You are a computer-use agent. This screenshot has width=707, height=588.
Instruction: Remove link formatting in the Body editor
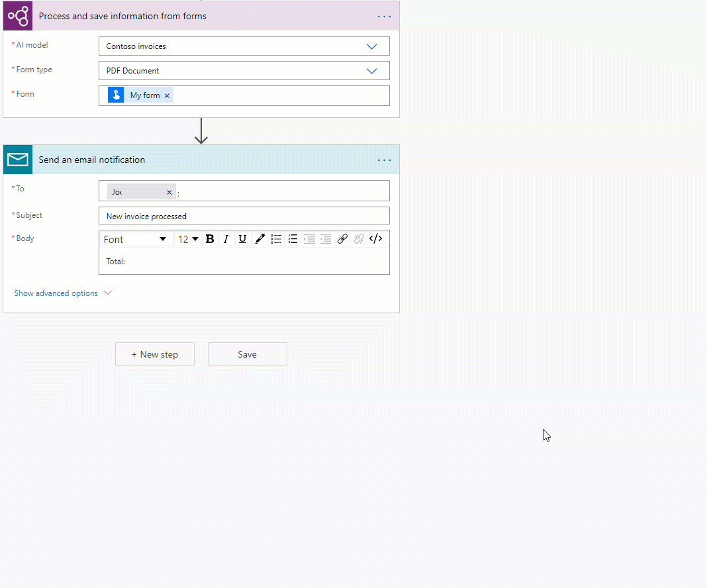(x=359, y=239)
